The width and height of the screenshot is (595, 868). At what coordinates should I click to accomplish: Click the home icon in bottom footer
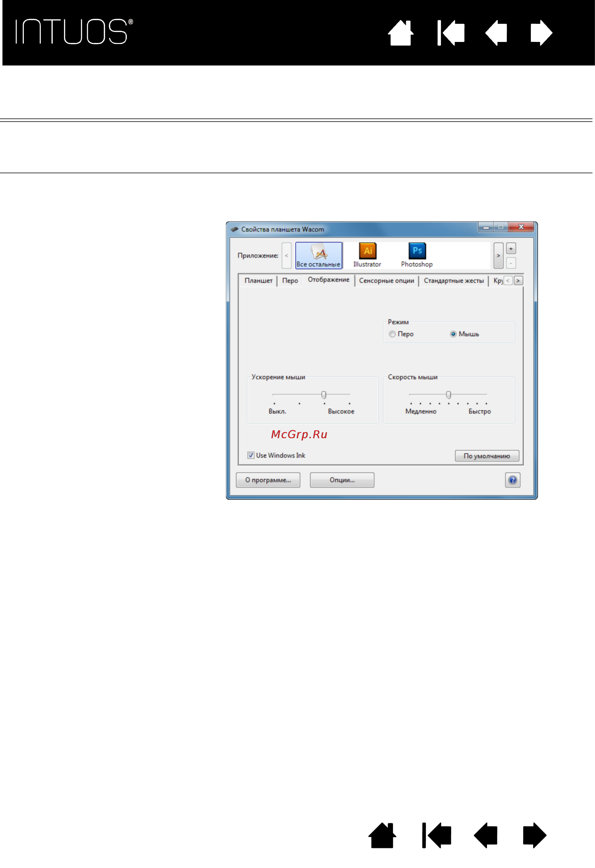pyautogui.click(x=382, y=835)
